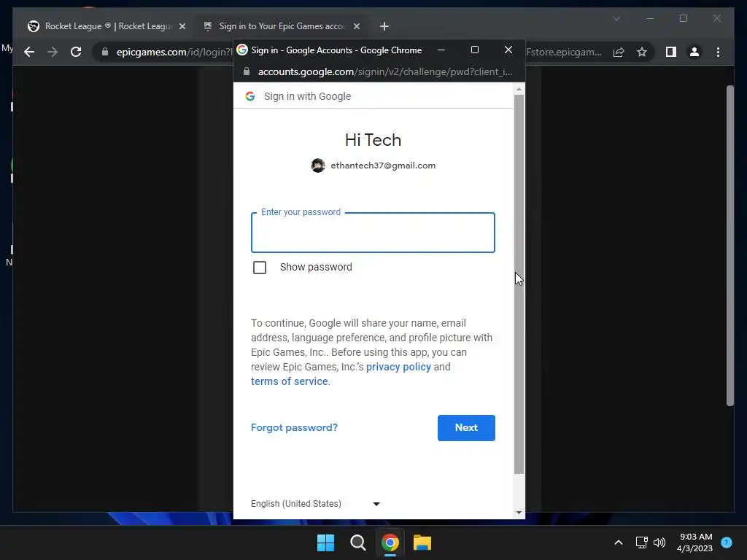Screen dimensions: 747x560
Task: Open the terms of service link
Action: (x=290, y=381)
